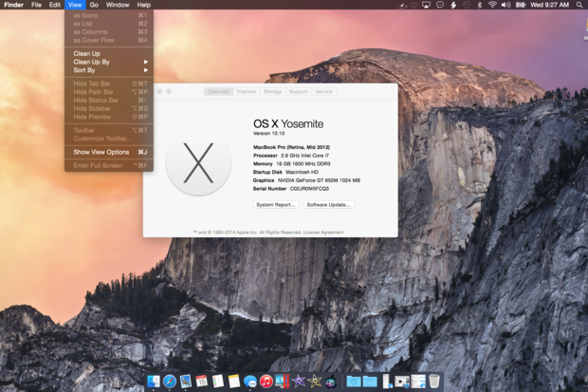Image resolution: width=588 pixels, height=392 pixels.
Task: Expand the Clean Up By submenu
Action: [109, 62]
